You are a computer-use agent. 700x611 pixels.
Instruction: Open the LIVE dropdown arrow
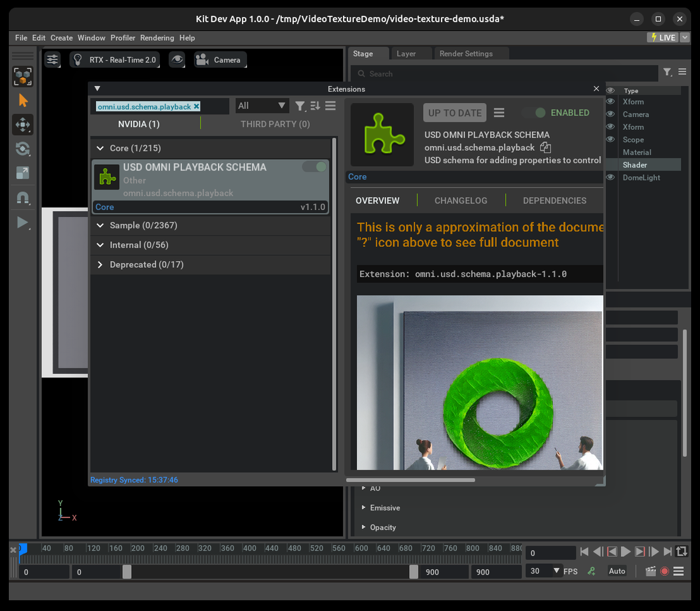point(684,38)
